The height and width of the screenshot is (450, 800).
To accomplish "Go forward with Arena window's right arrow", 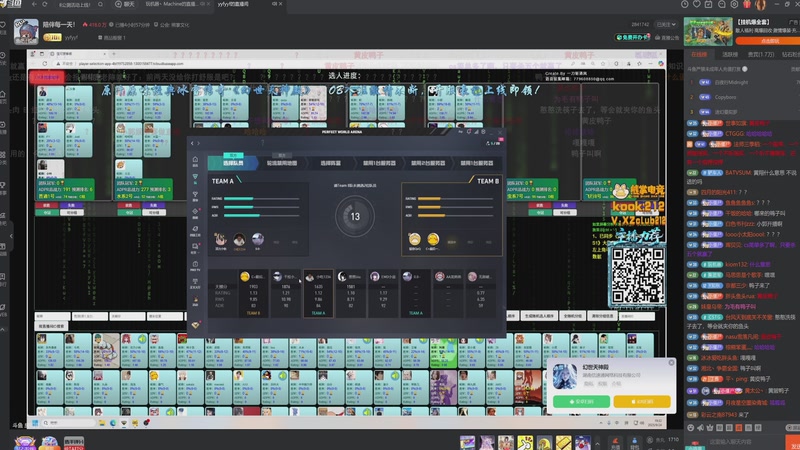I will pos(198,143).
